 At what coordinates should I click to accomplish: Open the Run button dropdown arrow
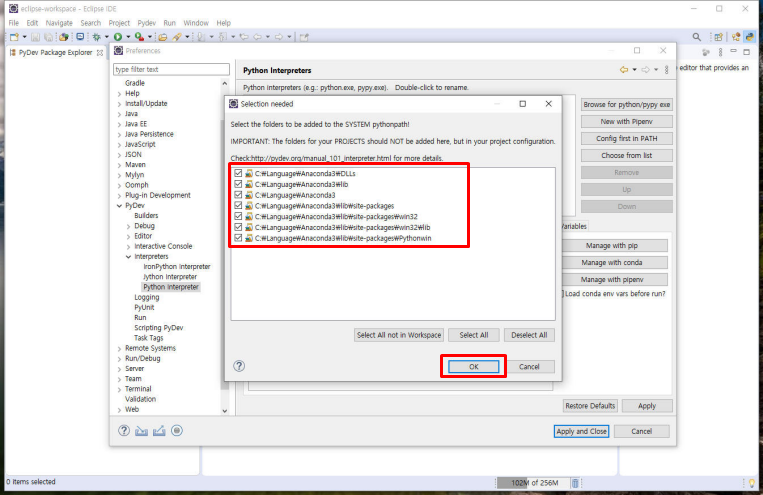tap(128, 37)
